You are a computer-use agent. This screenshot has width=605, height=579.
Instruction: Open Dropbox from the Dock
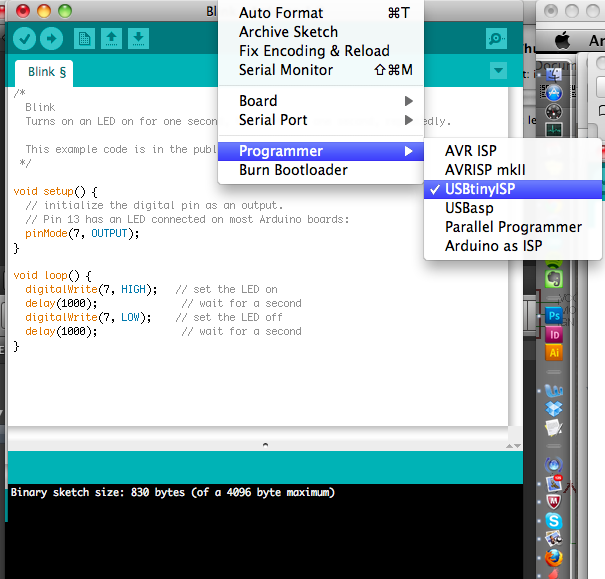pos(554,409)
